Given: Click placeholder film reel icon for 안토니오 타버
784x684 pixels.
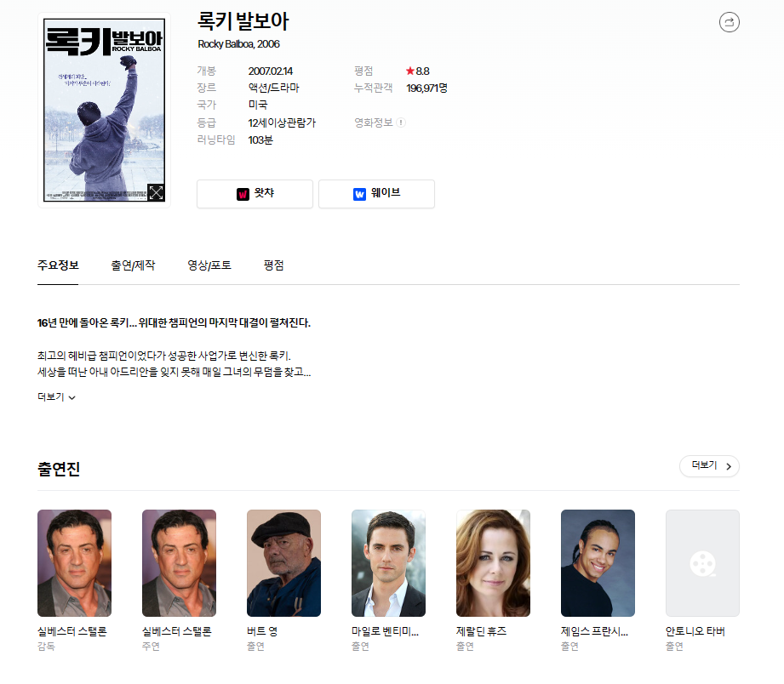Looking at the screenshot, I should [702, 562].
